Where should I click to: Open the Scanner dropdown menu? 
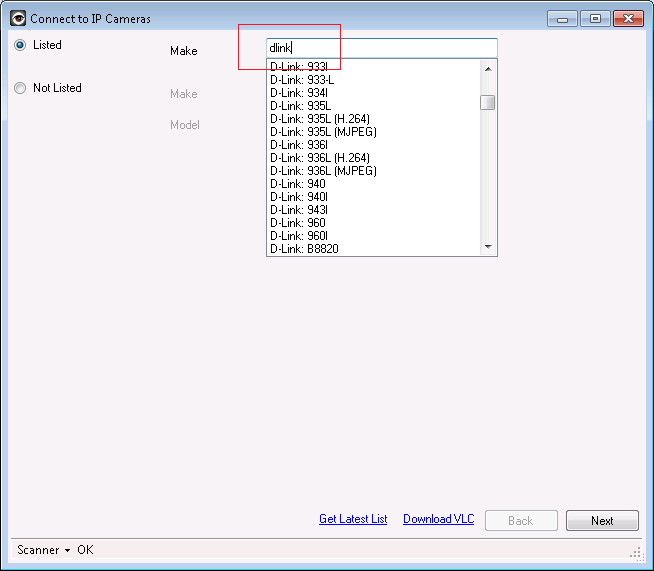(44, 550)
